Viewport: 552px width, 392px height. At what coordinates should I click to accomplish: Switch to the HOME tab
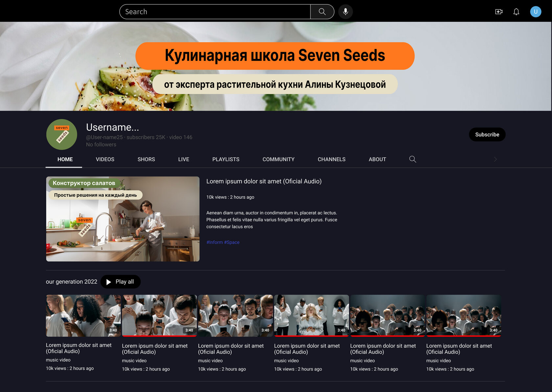click(x=65, y=159)
